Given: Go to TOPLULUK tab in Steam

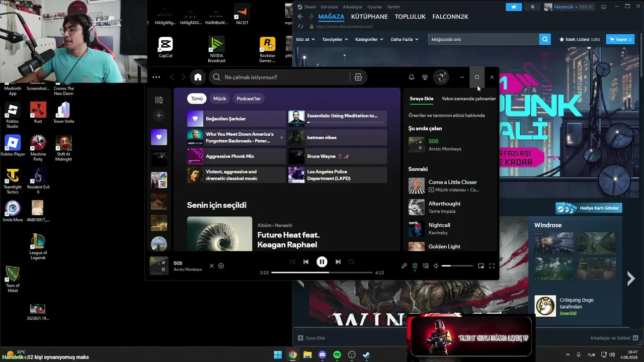Looking at the screenshot, I should (x=410, y=17).
